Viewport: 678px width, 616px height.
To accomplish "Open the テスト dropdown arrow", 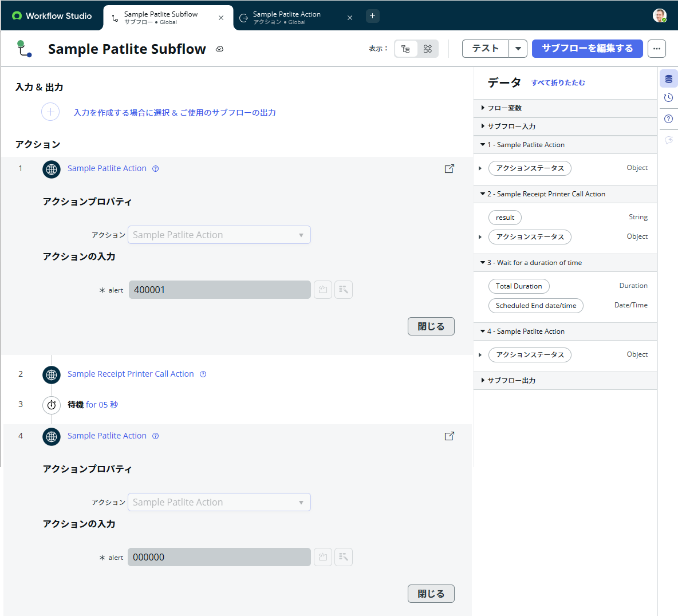I will 517,49.
